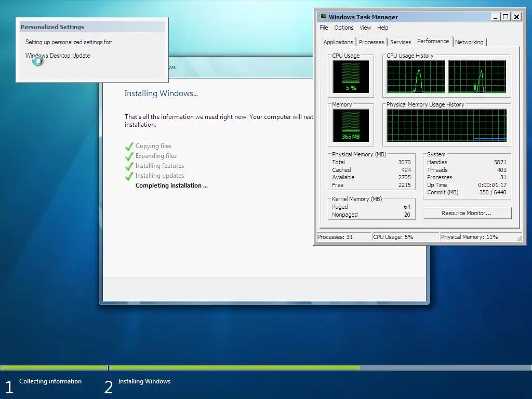Click the 'Installing Windows...' heading
The width and height of the screenshot is (532, 399).
point(161,94)
